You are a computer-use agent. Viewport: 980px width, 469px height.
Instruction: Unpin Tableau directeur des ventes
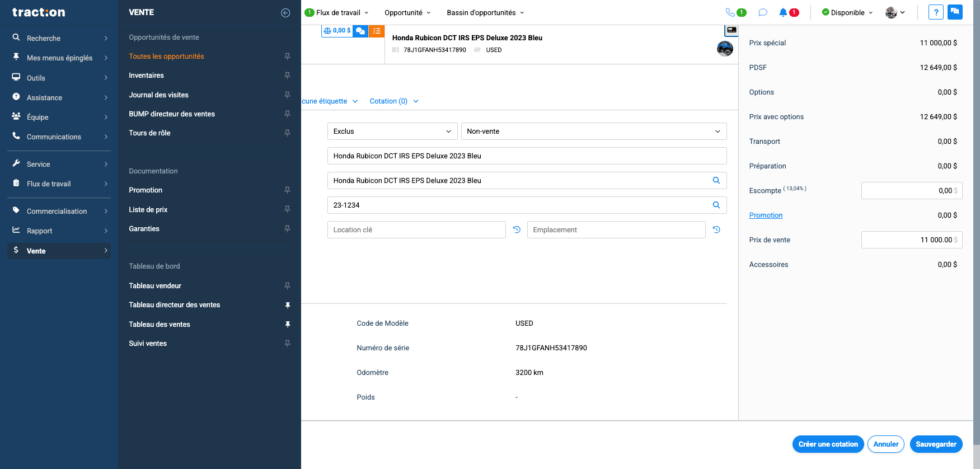288,305
